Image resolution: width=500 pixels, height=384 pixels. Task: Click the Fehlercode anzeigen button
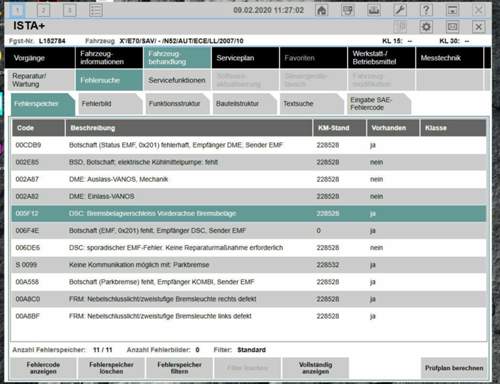point(43,368)
